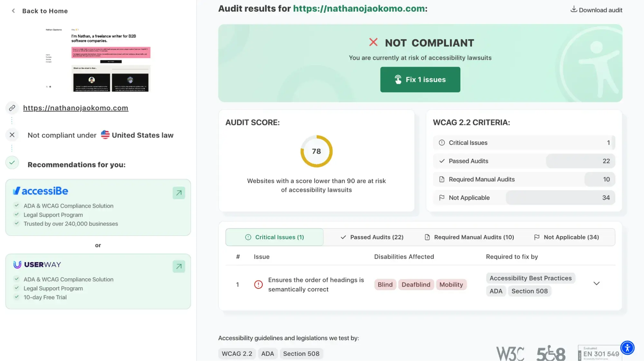Click the Required Manual Audits count 10
This screenshot has width=644, height=361.
click(x=606, y=179)
